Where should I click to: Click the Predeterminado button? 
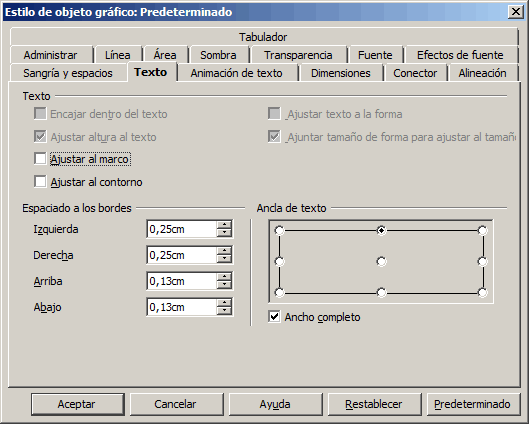click(473, 404)
